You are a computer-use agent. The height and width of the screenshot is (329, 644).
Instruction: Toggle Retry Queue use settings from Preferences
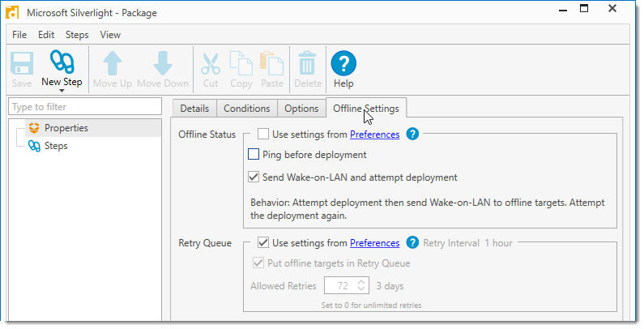pos(263,242)
